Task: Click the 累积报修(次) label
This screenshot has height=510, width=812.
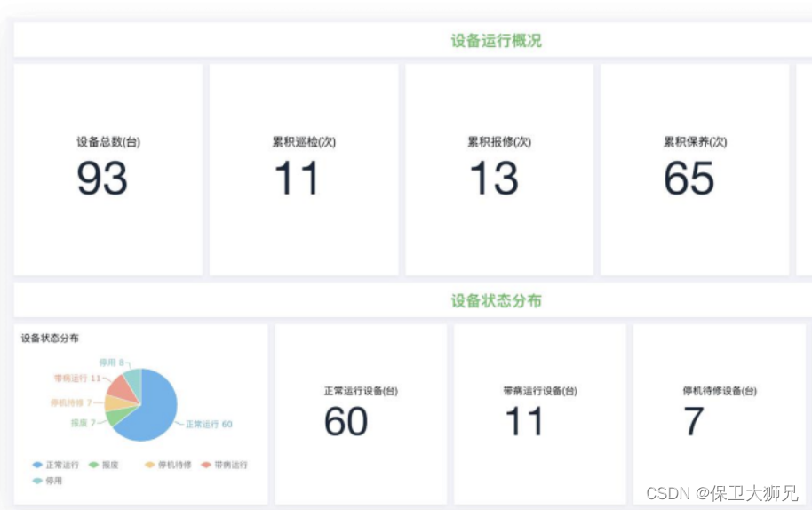Action: (x=499, y=142)
